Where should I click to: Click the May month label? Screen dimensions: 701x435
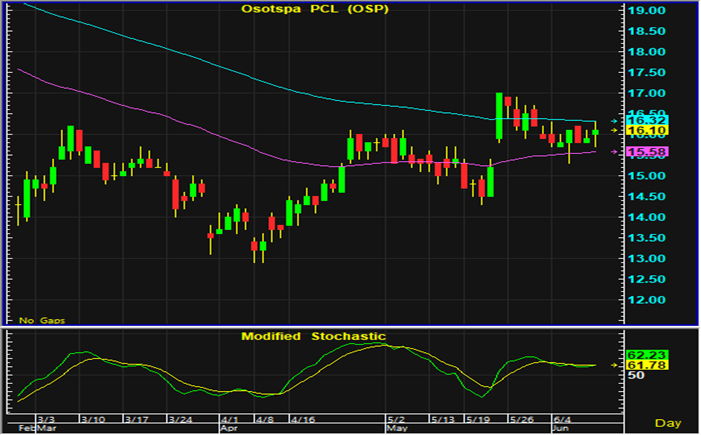pyautogui.click(x=397, y=428)
